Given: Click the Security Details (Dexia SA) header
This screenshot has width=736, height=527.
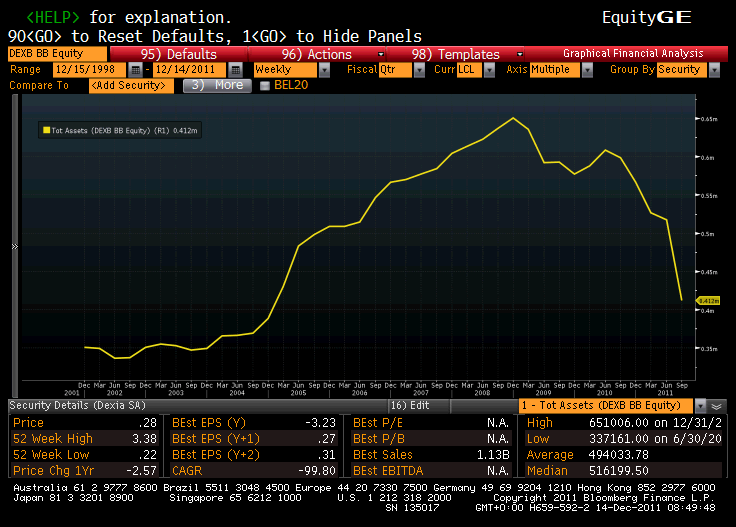Looking at the screenshot, I should tap(77, 405).
